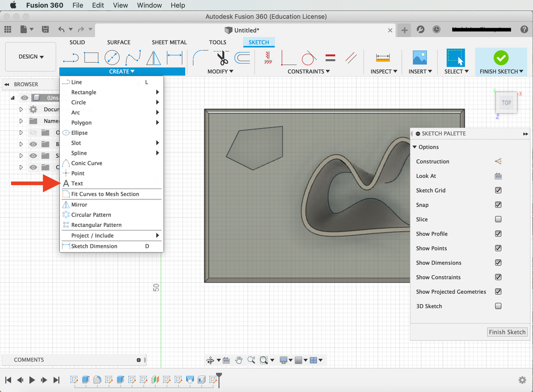The image size is (533, 392).
Task: Enable the Slice checkbox
Action: click(x=498, y=219)
